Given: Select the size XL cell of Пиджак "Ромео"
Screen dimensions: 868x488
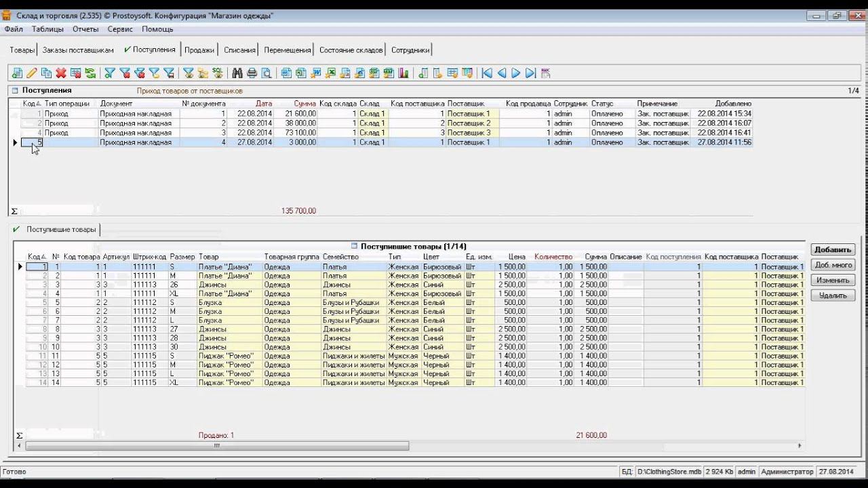Looking at the screenshot, I should pos(182,382).
